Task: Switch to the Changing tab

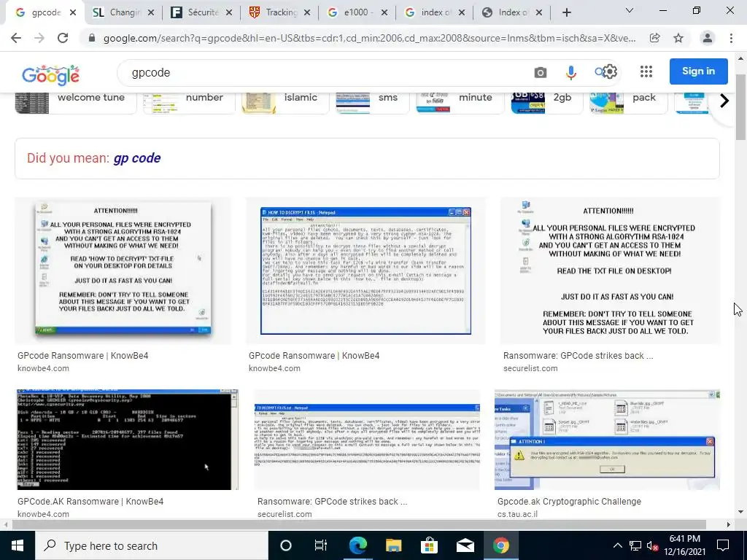Action: pyautogui.click(x=125, y=13)
